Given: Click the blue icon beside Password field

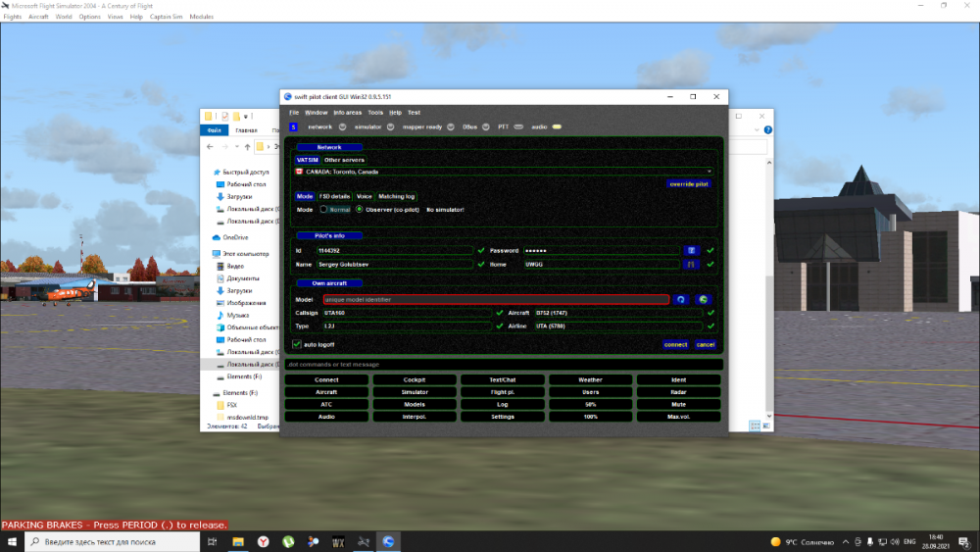Looking at the screenshot, I should pos(691,251).
